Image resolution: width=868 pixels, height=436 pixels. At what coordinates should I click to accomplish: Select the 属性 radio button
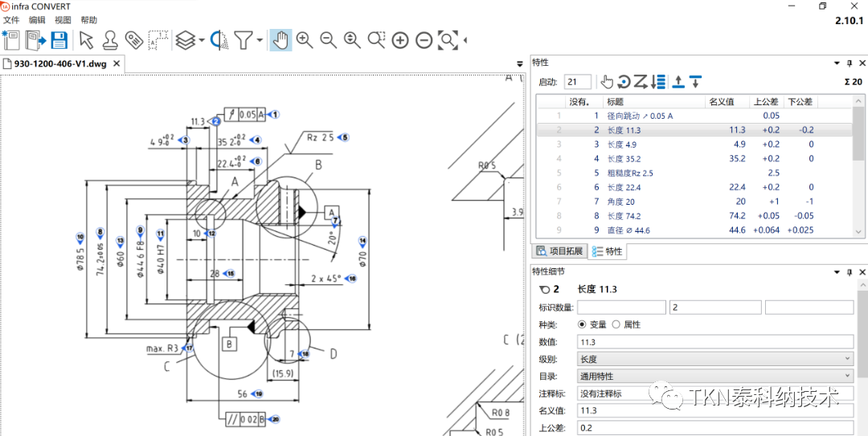[x=616, y=324]
